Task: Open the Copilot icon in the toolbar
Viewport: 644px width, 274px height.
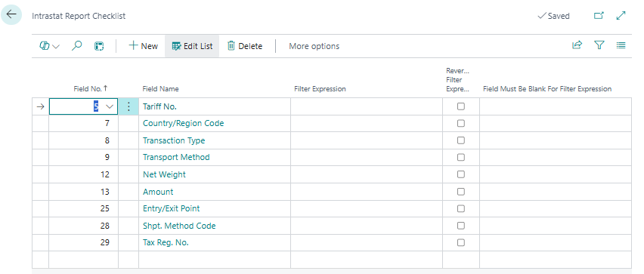Action: coord(45,46)
